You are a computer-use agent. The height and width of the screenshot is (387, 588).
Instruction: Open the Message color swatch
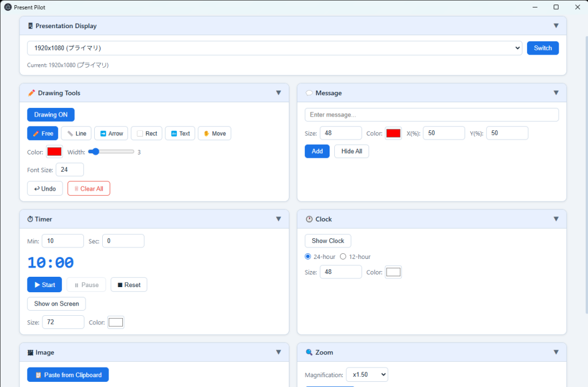393,133
